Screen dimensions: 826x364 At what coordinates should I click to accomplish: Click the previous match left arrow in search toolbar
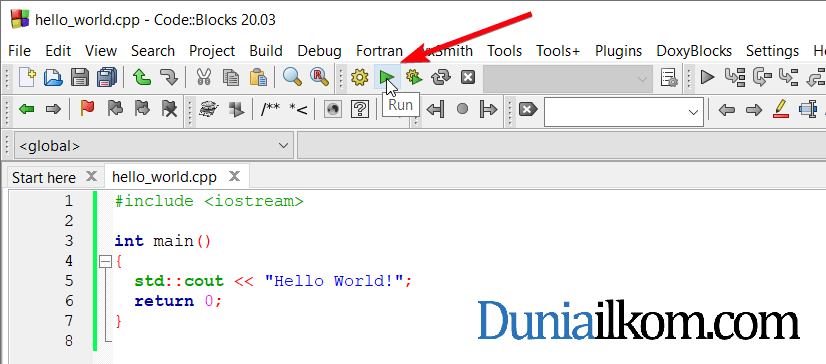pyautogui.click(x=726, y=110)
